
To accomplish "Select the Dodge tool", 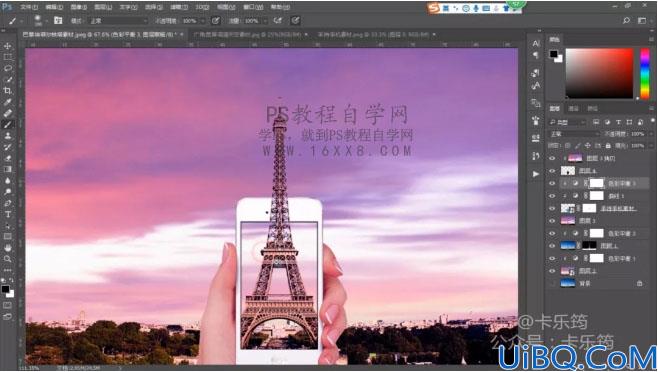I will 8,192.
